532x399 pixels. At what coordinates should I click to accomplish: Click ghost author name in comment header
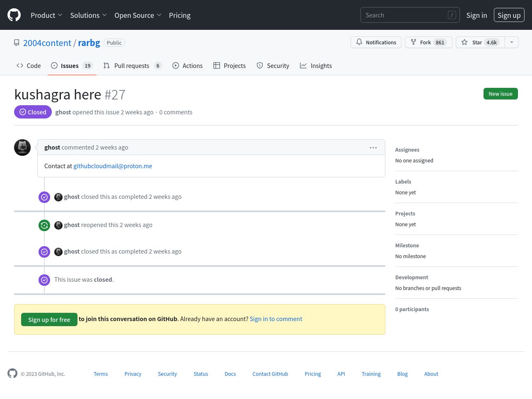pos(52,148)
